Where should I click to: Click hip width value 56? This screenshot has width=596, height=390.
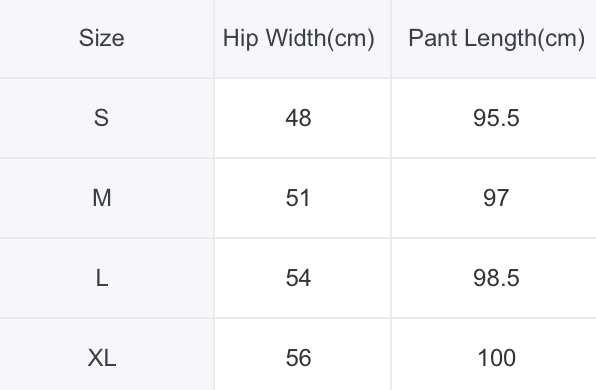[x=298, y=358]
